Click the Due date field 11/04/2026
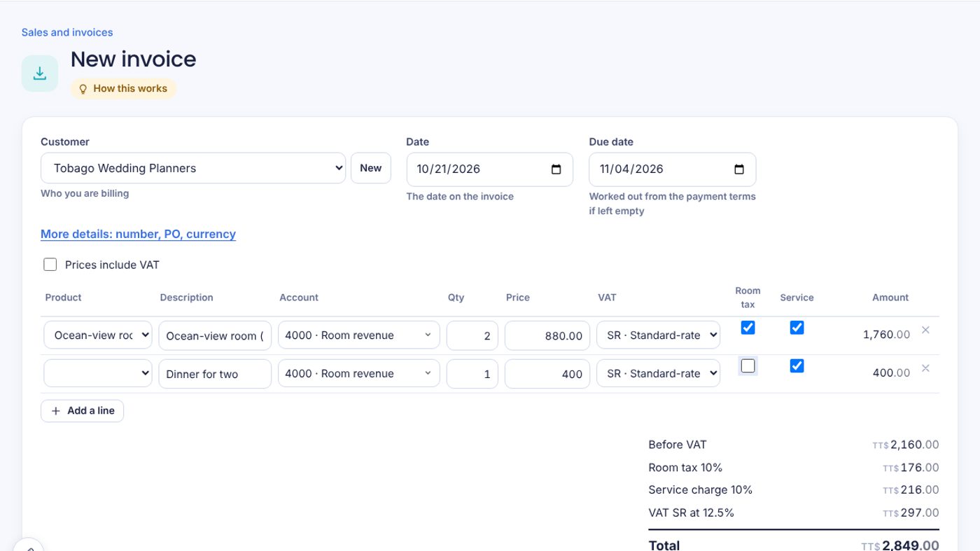 [x=673, y=169]
